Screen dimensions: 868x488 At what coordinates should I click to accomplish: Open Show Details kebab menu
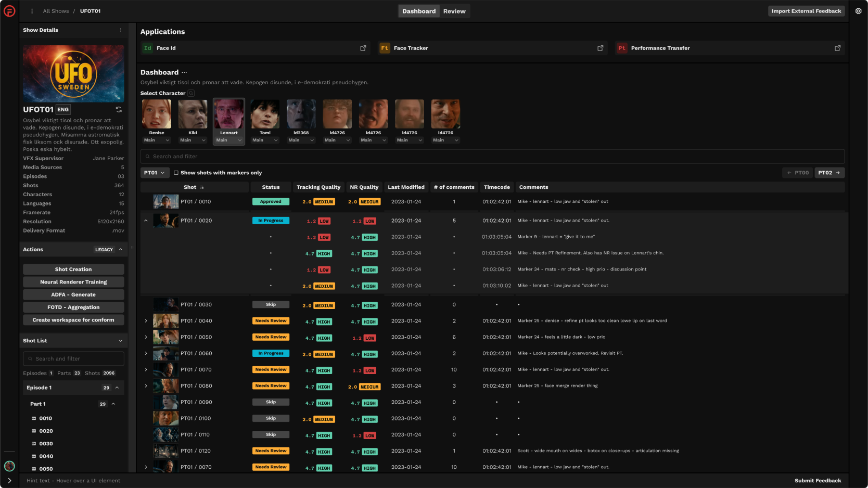point(120,30)
